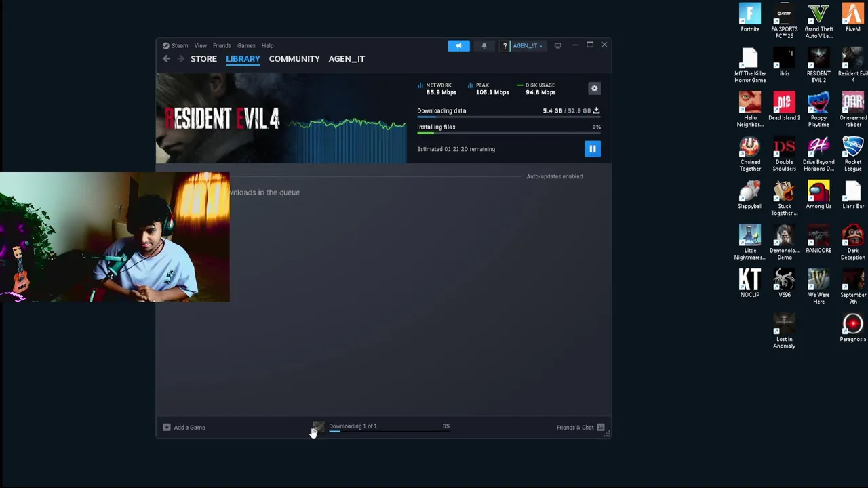Click the Resident Evil 4 banner image
The height and width of the screenshot is (488, 868).
(224, 119)
